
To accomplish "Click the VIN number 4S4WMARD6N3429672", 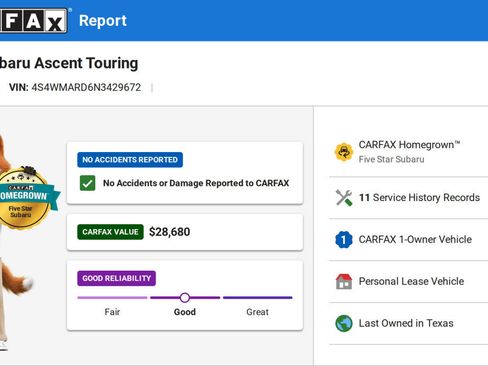I will pyautogui.click(x=86, y=87).
